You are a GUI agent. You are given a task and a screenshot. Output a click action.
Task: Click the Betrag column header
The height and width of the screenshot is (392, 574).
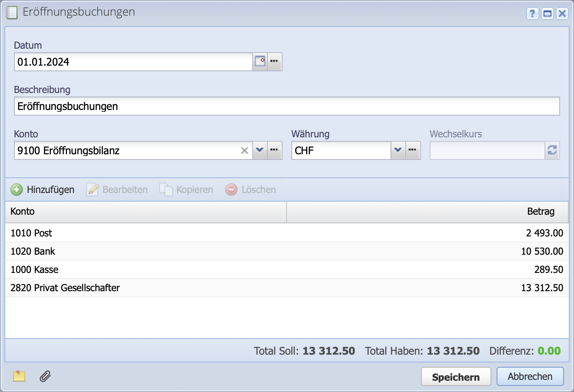541,212
